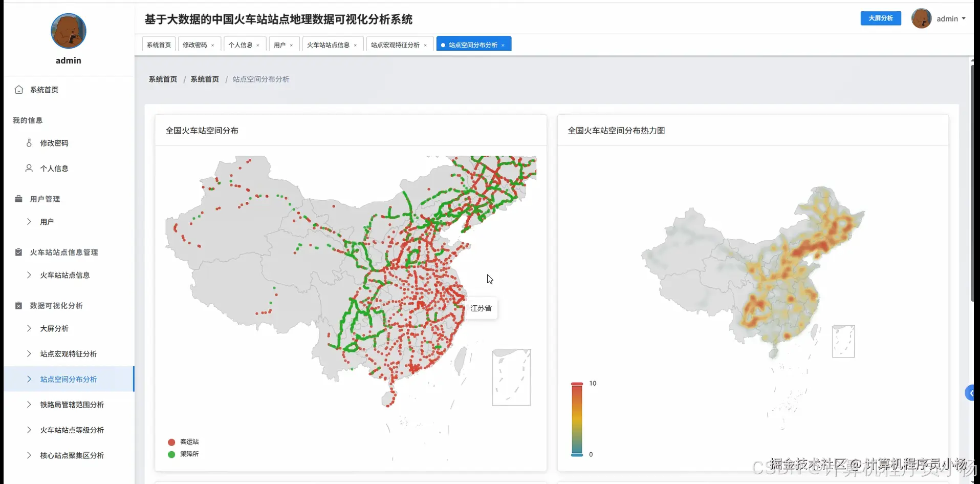Click the clipboard icon beside 数据可视化分析
This screenshot has width=980, height=484.
coord(18,305)
